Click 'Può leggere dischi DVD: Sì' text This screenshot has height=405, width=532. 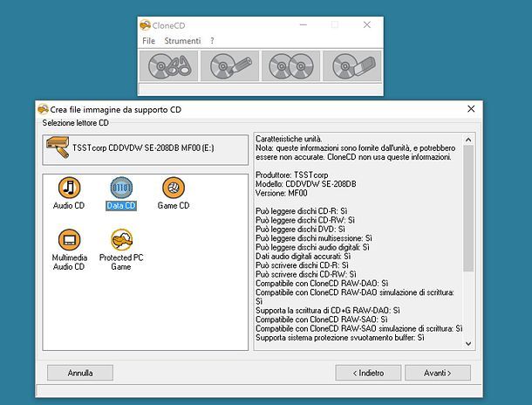click(300, 230)
